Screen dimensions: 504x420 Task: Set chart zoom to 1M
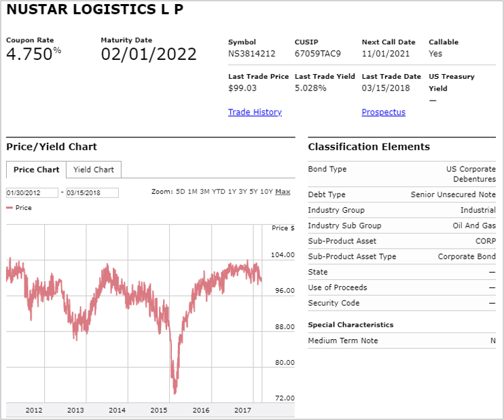pos(192,192)
